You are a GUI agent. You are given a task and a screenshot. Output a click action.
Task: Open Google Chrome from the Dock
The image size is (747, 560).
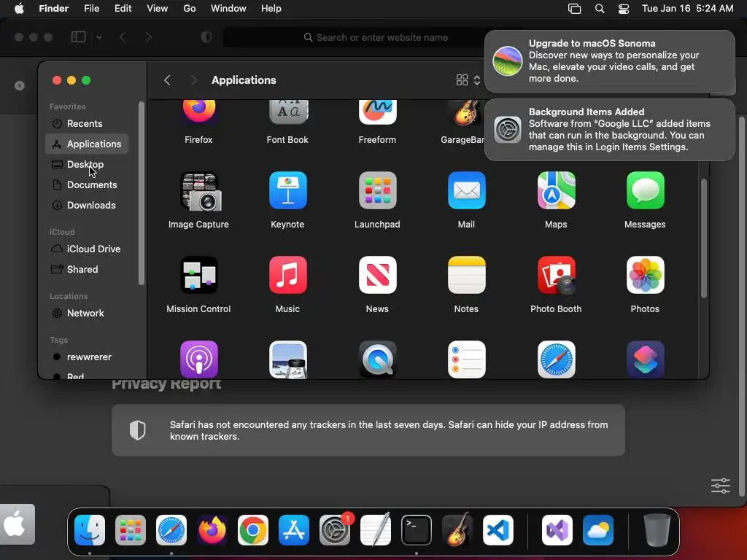(x=253, y=530)
